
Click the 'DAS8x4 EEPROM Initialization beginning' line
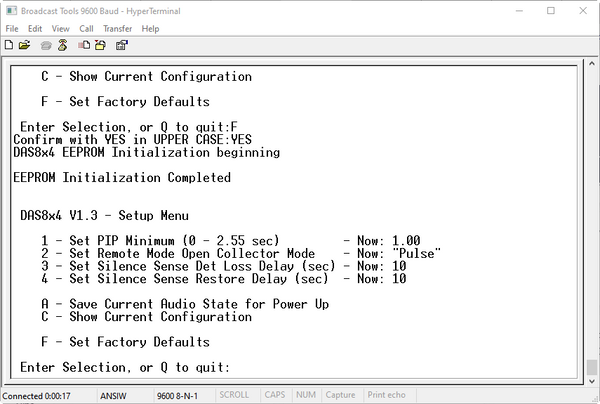click(147, 152)
